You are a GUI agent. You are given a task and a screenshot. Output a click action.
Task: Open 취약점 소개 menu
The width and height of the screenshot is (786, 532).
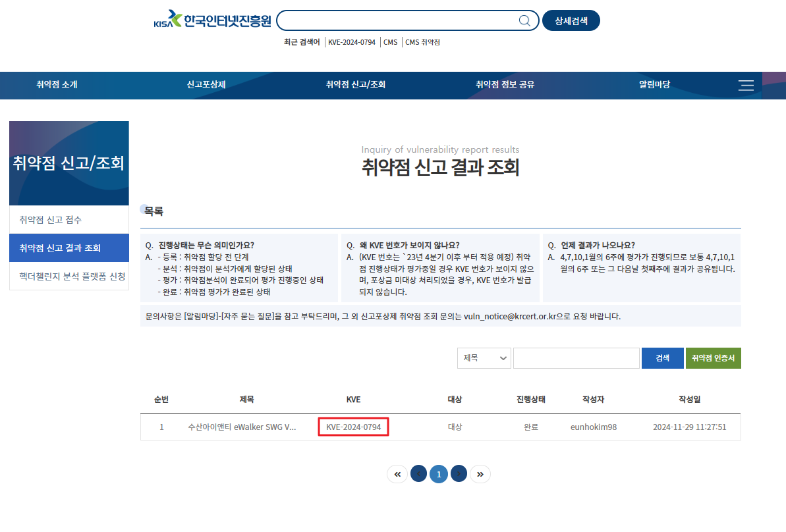(57, 85)
